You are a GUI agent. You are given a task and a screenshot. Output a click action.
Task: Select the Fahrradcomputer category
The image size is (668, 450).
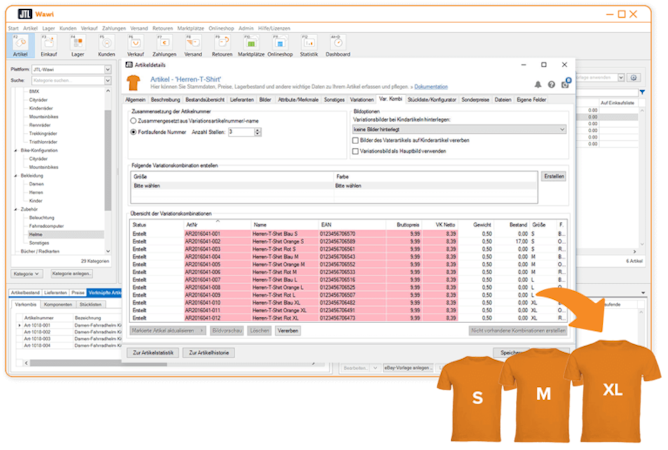click(x=46, y=226)
